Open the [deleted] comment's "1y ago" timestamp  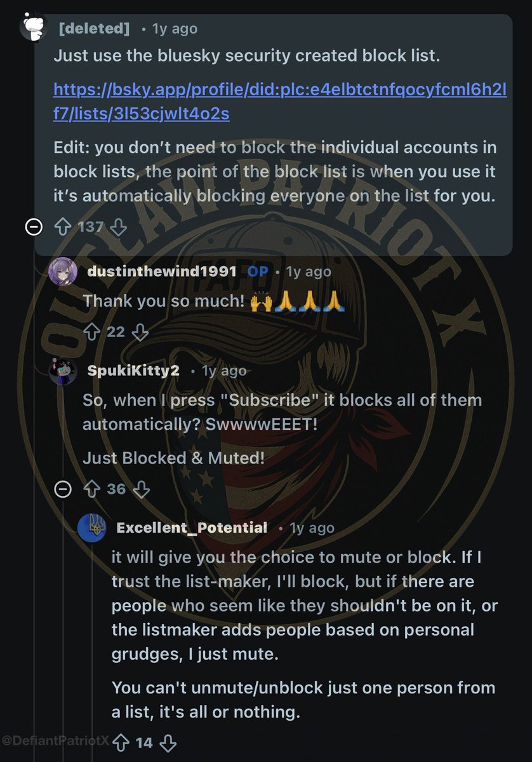click(x=174, y=29)
